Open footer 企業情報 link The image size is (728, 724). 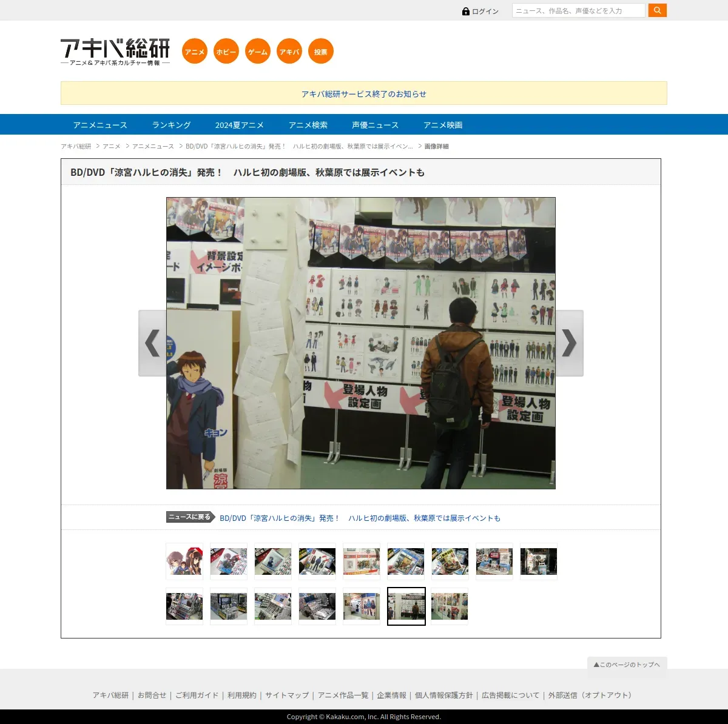tap(391, 696)
